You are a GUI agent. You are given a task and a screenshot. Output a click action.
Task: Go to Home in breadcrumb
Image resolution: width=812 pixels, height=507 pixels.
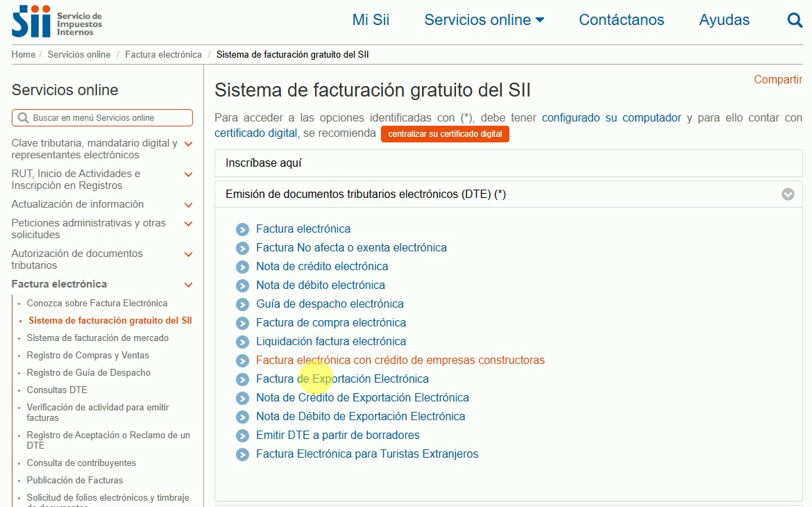24,54
